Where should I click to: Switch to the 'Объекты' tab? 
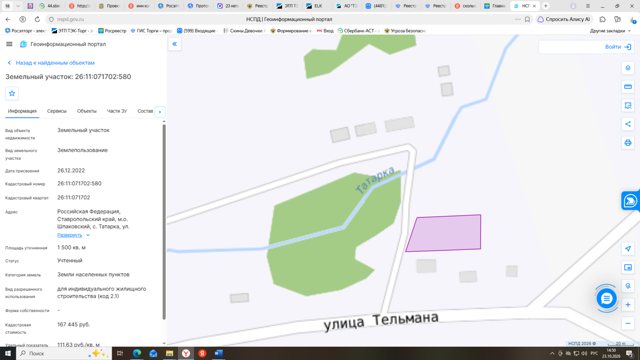pos(87,111)
